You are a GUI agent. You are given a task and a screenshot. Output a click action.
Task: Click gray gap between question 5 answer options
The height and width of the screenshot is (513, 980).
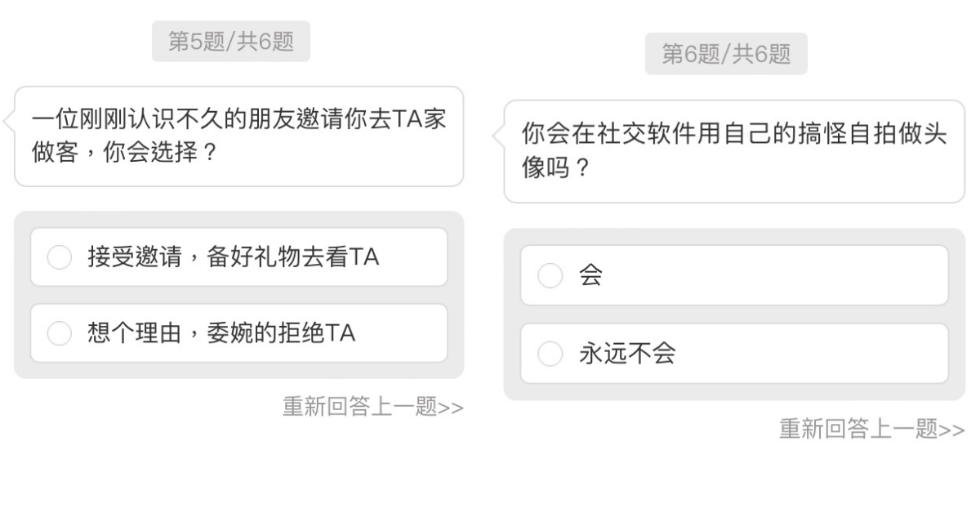click(238, 295)
